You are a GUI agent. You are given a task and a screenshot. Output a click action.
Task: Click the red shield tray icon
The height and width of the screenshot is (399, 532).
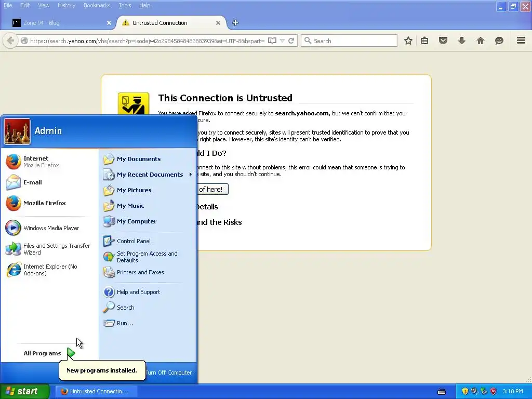(x=494, y=391)
